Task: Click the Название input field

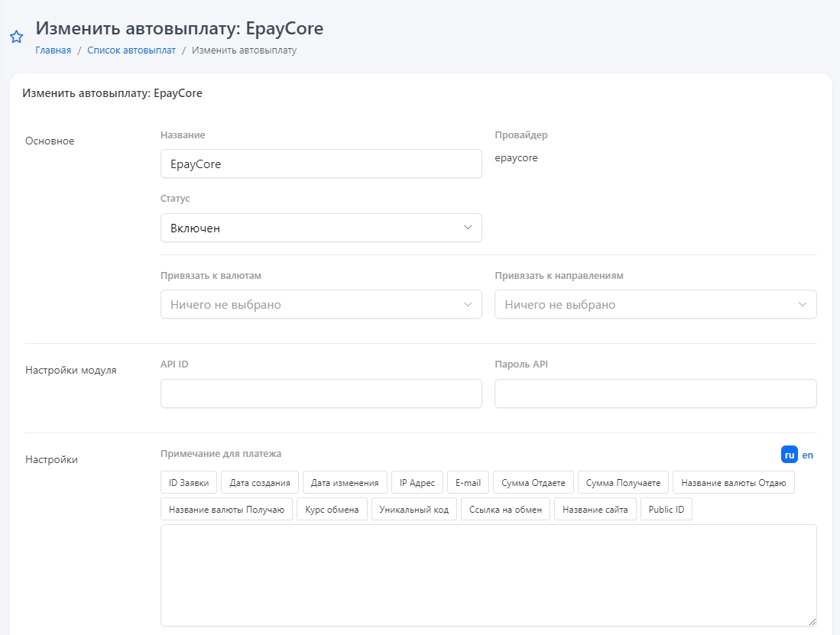Action: 321,164
